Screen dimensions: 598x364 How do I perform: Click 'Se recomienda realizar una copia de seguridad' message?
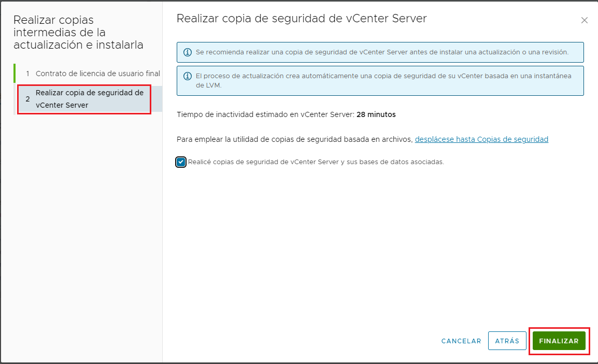(382, 52)
